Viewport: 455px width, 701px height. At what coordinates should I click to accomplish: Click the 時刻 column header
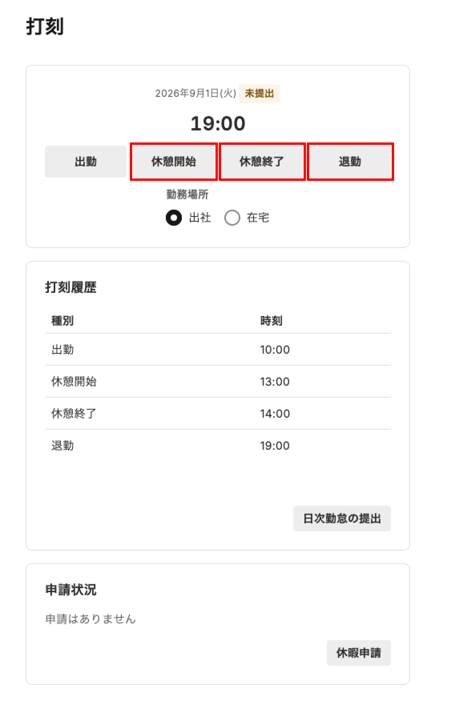click(271, 321)
